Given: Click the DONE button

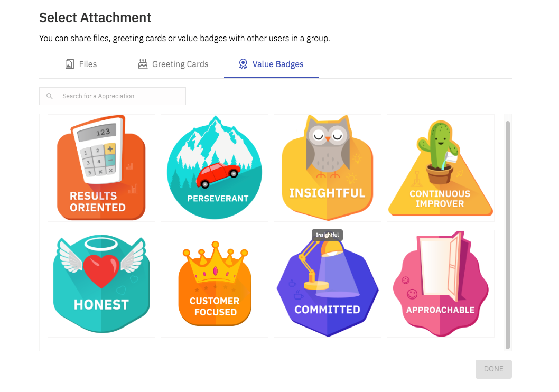Looking at the screenshot, I should (493, 369).
